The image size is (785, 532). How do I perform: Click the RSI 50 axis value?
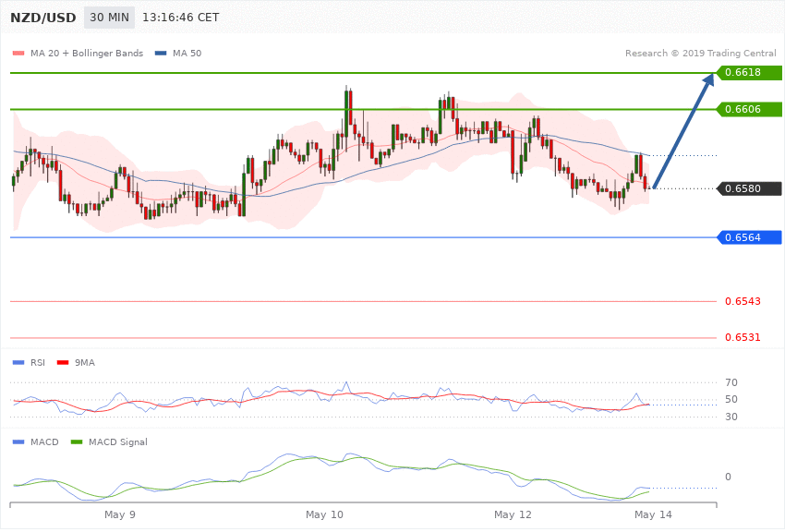point(731,399)
